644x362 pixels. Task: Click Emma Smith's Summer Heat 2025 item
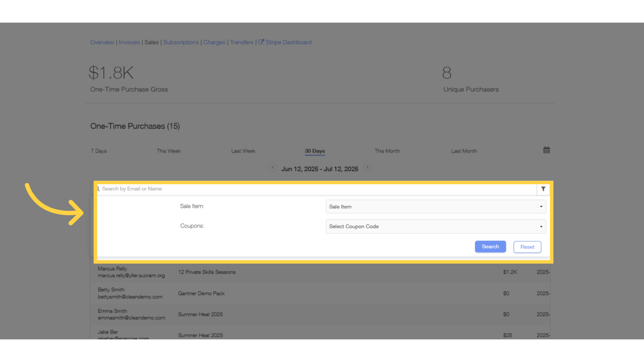pyautogui.click(x=200, y=314)
